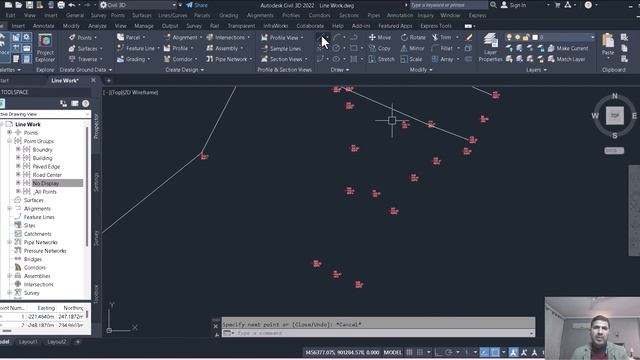Select the Fillet tool in Modify panel
This screenshot has width=640, height=360.
coord(442,48)
